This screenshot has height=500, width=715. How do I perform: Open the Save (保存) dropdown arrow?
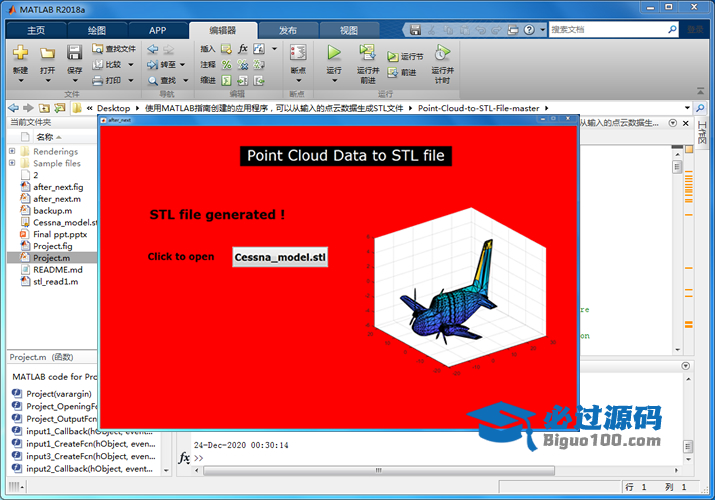pos(75,81)
